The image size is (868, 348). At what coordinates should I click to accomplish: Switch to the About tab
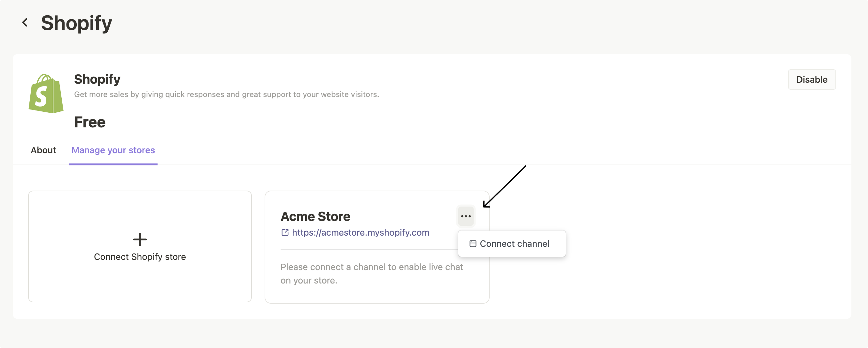point(43,150)
